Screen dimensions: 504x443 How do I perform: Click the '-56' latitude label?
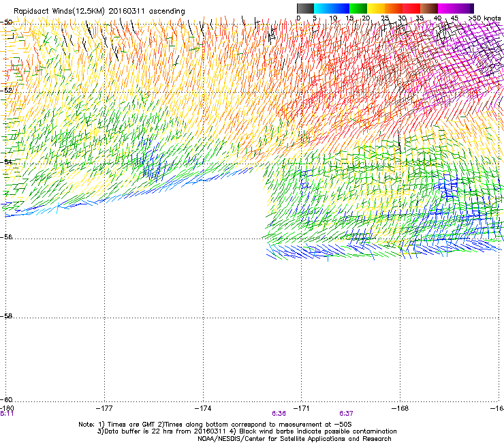6,236
